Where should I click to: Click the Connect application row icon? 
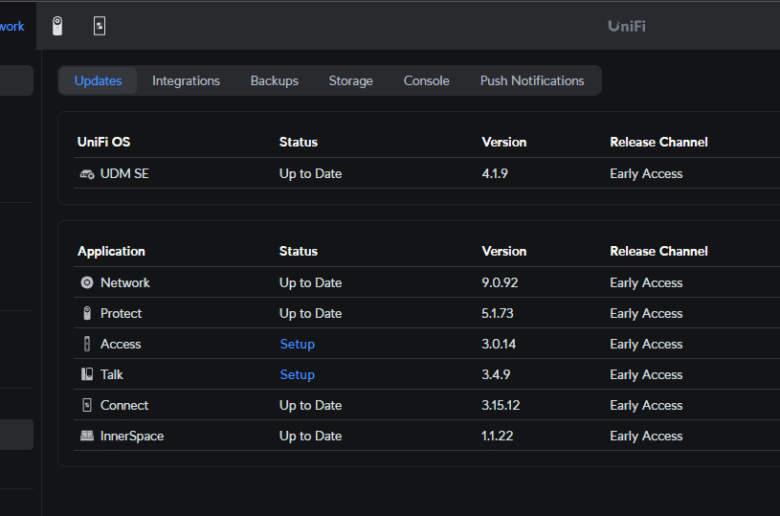[x=87, y=405]
